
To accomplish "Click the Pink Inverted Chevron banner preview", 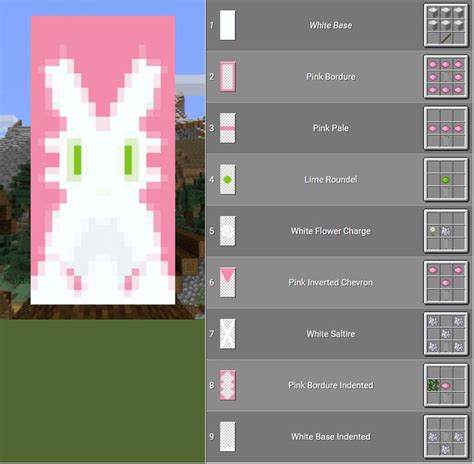I will tap(228, 282).
